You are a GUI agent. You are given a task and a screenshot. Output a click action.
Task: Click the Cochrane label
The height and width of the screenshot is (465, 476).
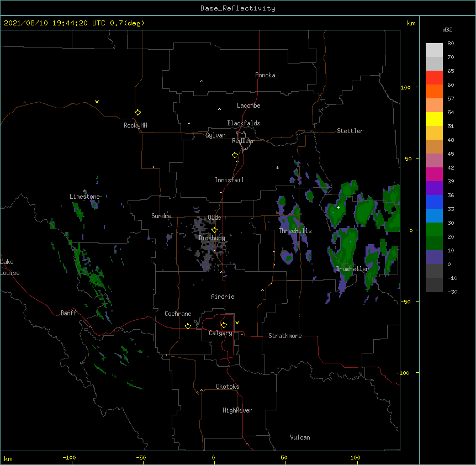178,314
